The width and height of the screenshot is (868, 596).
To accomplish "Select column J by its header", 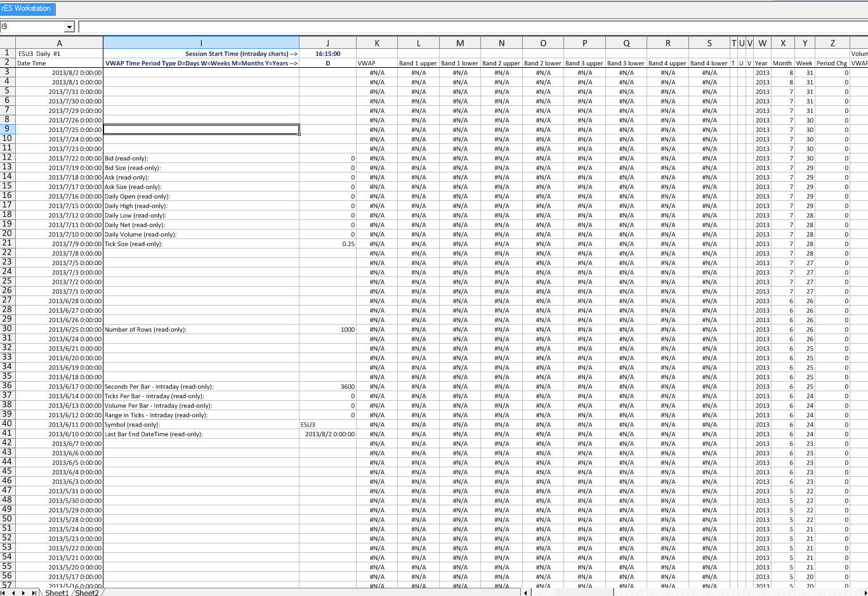I will (x=327, y=42).
